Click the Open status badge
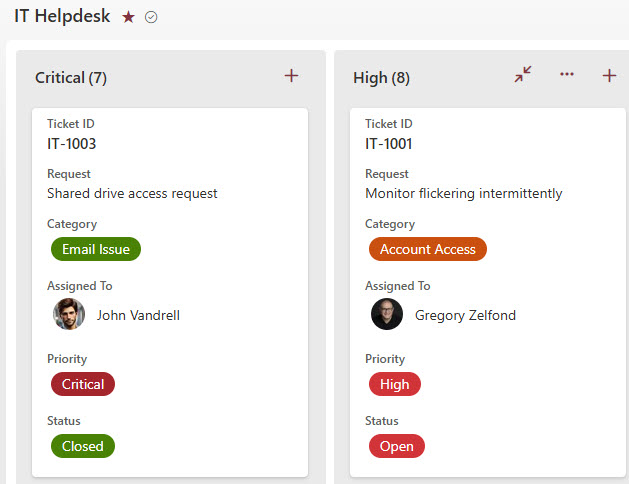The image size is (629, 484). (x=397, y=446)
